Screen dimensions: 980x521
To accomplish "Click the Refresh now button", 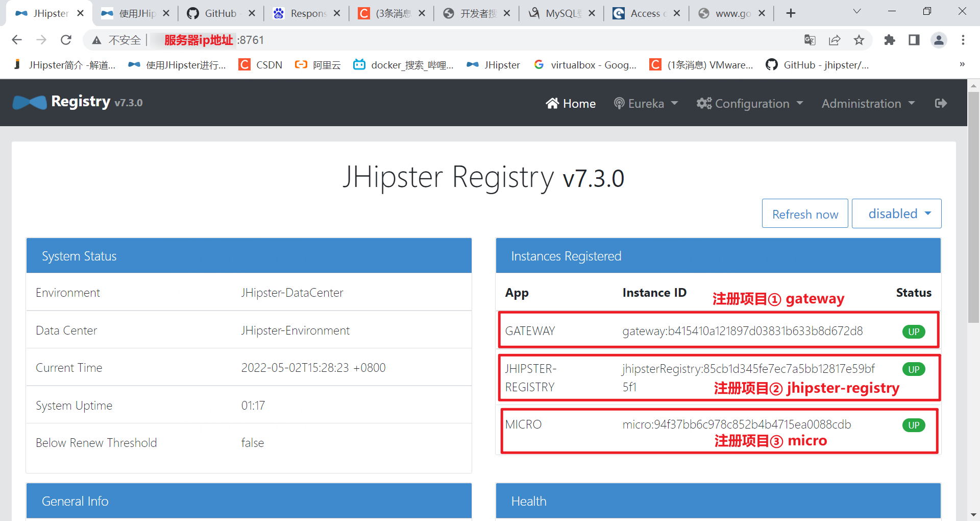I will (x=805, y=214).
